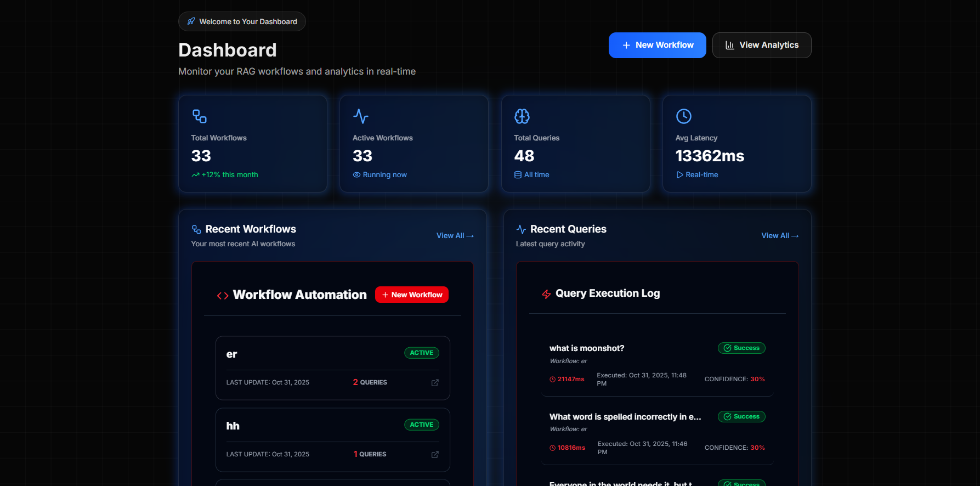Click the Total Workflows value 33
980x486 pixels.
(201, 156)
